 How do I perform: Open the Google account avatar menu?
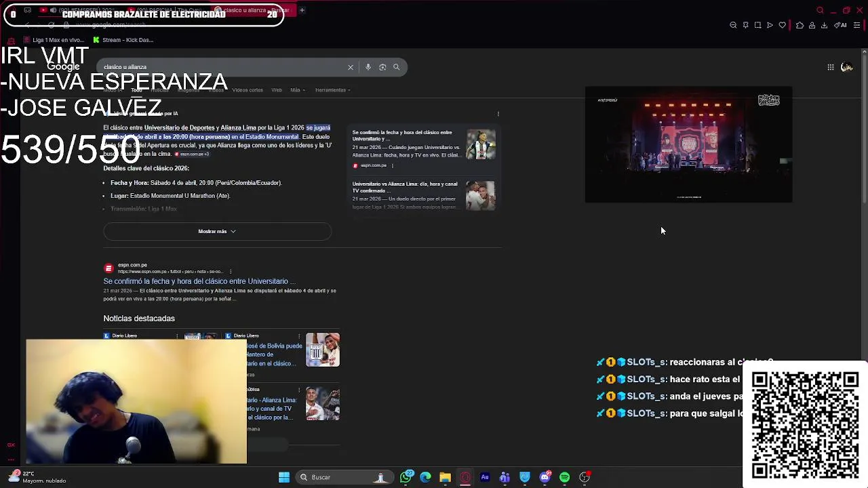(x=847, y=67)
